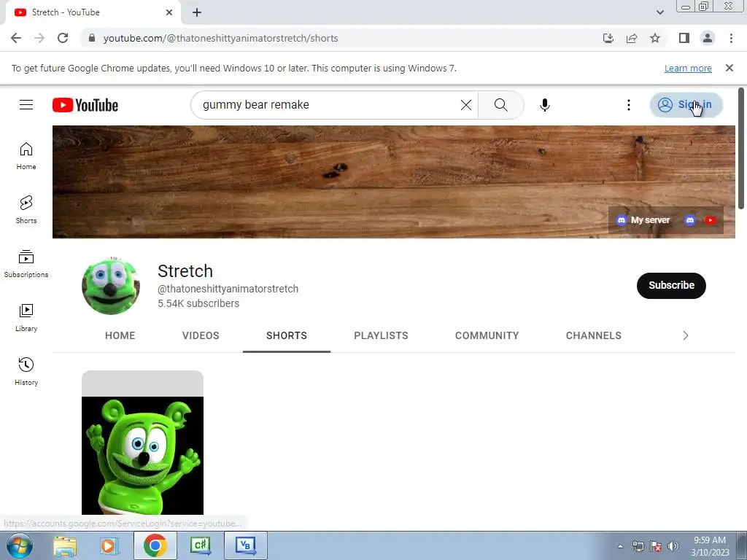The width and height of the screenshot is (747, 560).
Task: Click the browser forward arrow
Action: pyautogui.click(x=39, y=38)
